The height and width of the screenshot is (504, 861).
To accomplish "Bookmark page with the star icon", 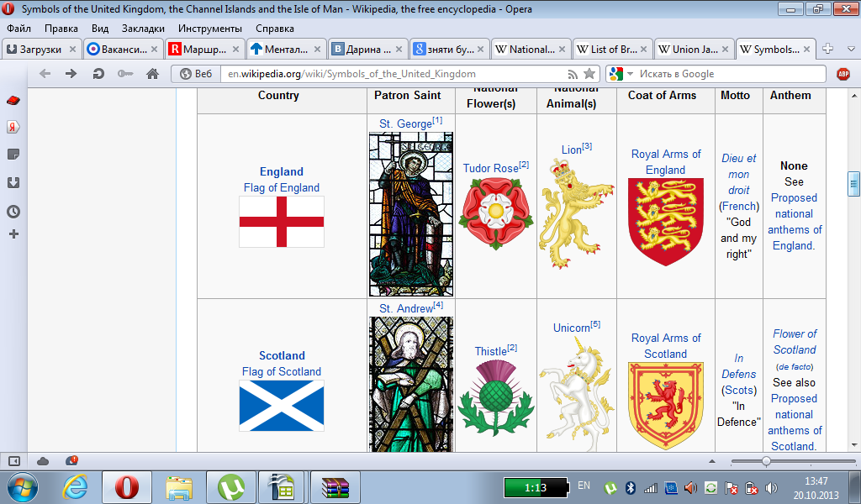I will (589, 73).
